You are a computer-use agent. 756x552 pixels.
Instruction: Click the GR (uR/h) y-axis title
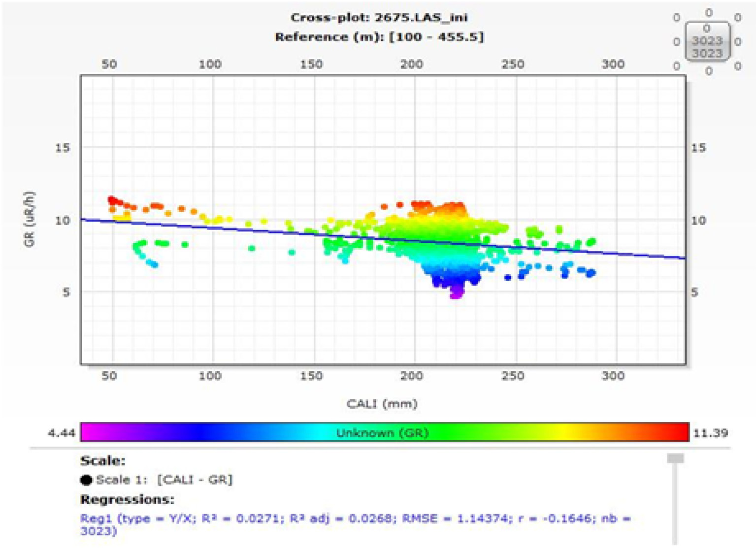[x=30, y=219]
